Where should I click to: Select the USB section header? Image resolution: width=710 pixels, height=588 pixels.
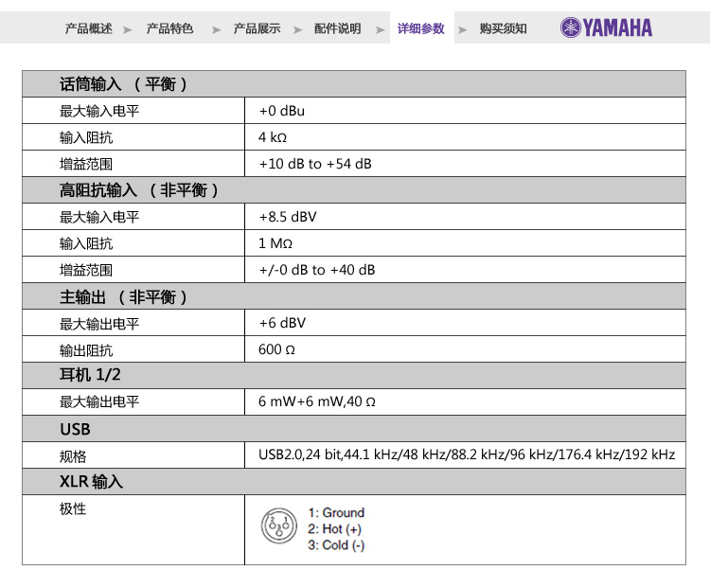354,429
